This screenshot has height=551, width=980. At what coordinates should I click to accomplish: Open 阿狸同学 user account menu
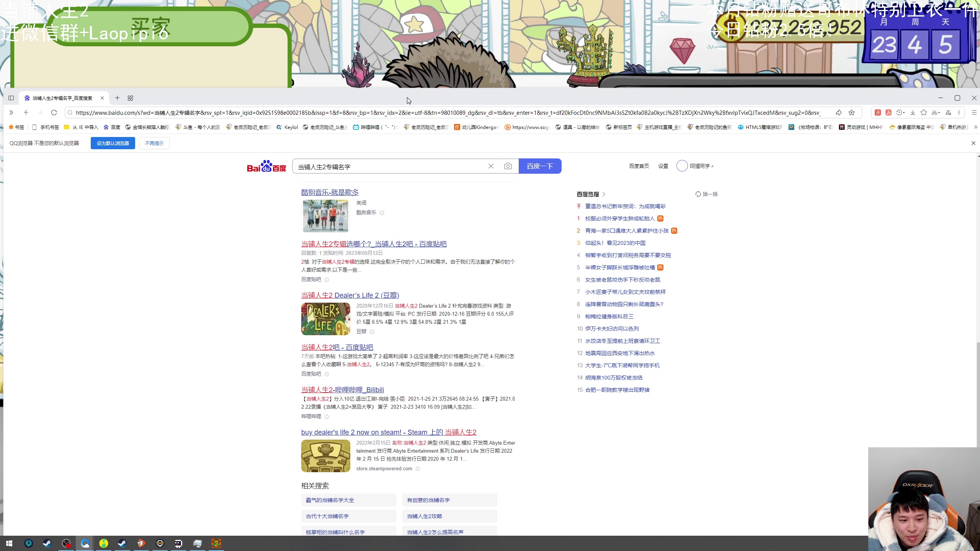(695, 166)
